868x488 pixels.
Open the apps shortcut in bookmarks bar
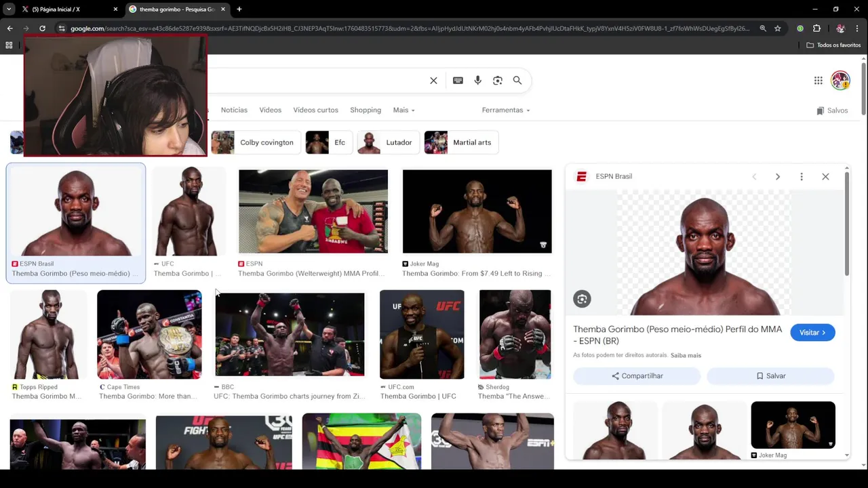[9, 45]
